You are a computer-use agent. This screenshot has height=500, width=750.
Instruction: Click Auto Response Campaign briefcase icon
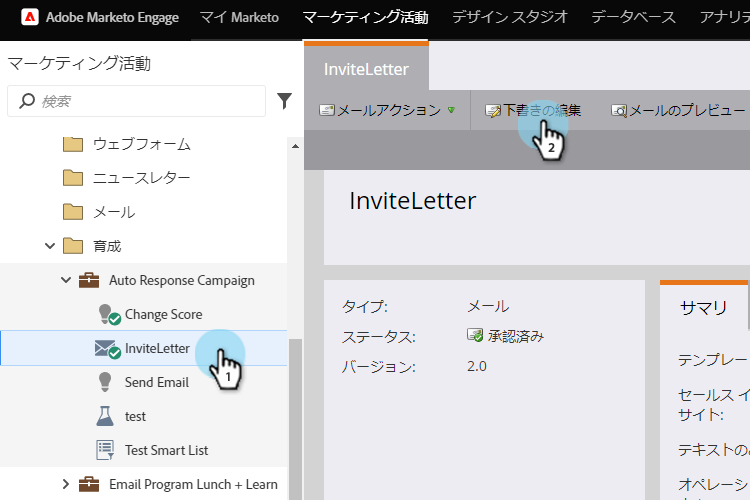pos(89,280)
